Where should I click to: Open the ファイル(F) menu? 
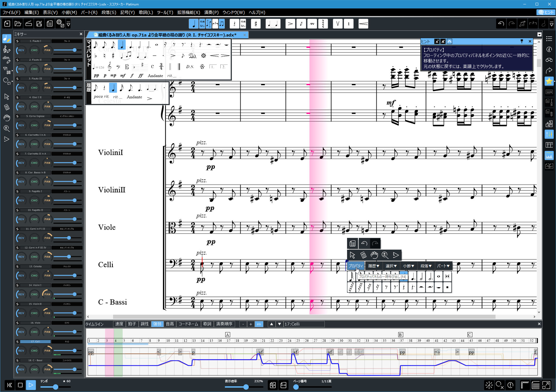(11, 12)
